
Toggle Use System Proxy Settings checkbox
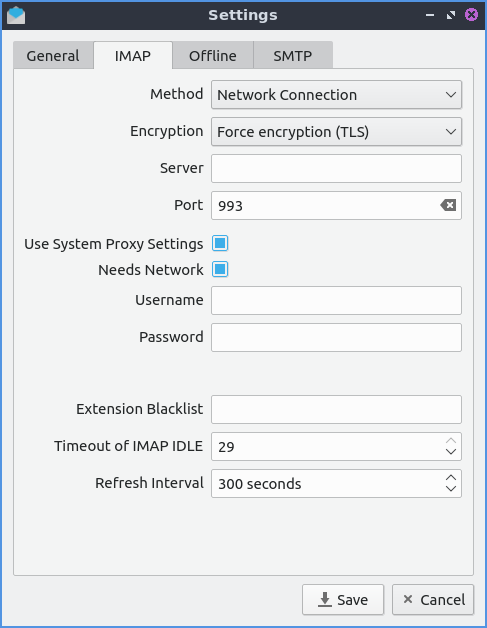coord(220,243)
